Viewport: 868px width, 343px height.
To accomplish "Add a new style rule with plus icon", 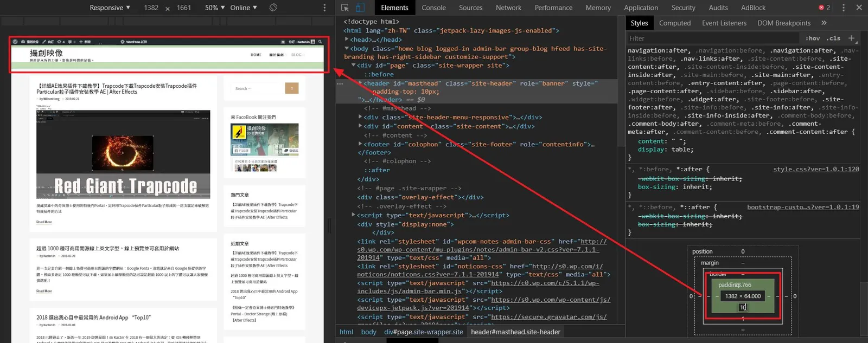I will tap(851, 38).
